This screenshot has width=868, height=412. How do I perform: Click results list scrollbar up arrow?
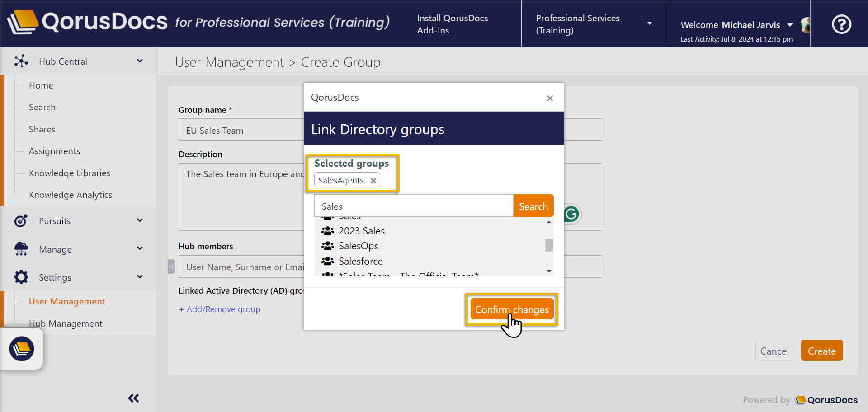pos(549,222)
